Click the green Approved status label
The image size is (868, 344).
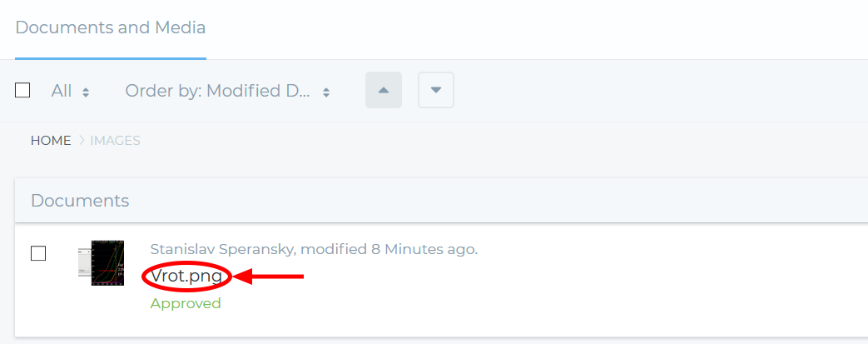tap(186, 303)
